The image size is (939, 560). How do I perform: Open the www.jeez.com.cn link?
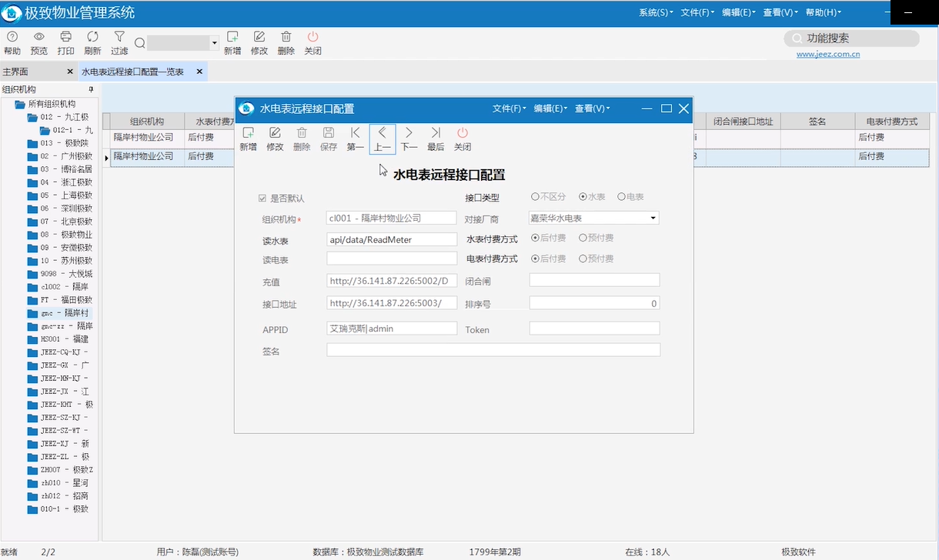828,54
